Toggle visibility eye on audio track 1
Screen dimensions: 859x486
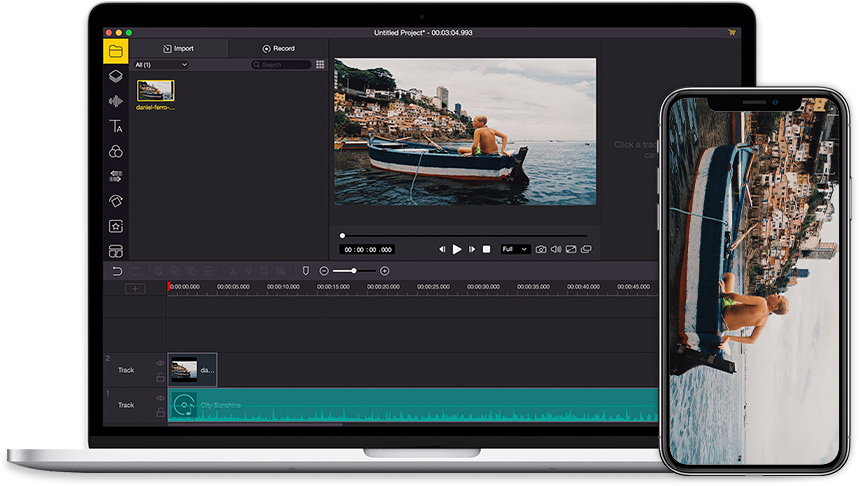[160, 398]
